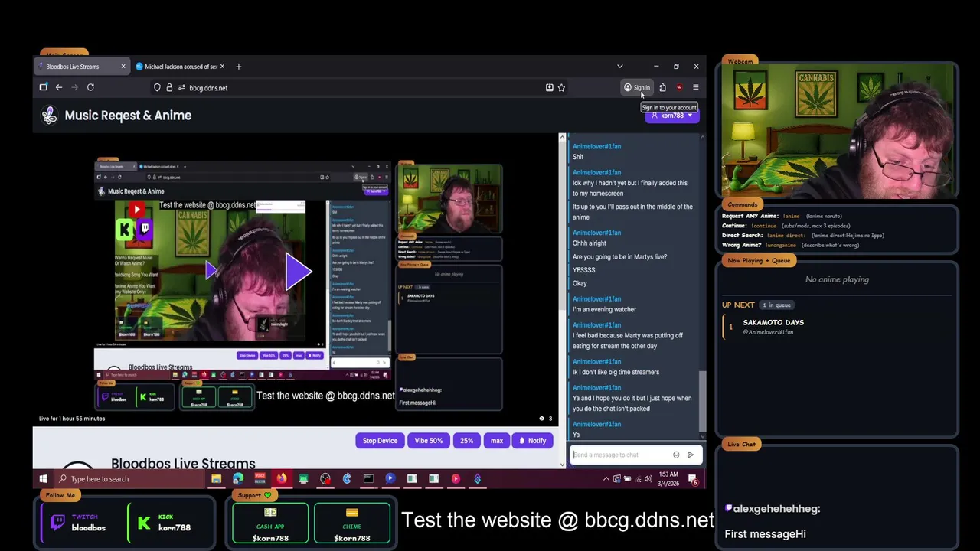Viewport: 980px width, 551px height.
Task: Click 'Ik I don't like big time streamers'
Action: click(616, 372)
